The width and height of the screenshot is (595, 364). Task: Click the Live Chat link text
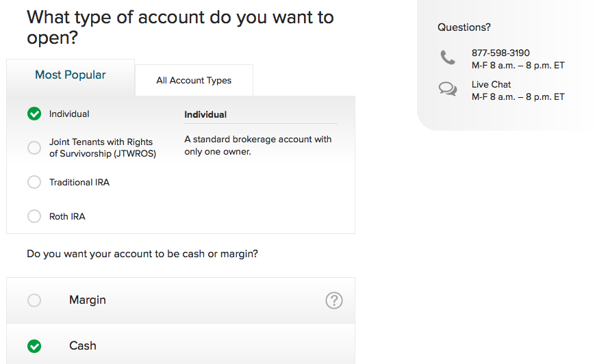[x=491, y=85]
